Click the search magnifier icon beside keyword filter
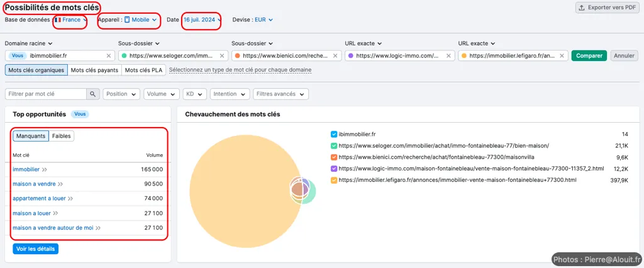 coord(93,94)
